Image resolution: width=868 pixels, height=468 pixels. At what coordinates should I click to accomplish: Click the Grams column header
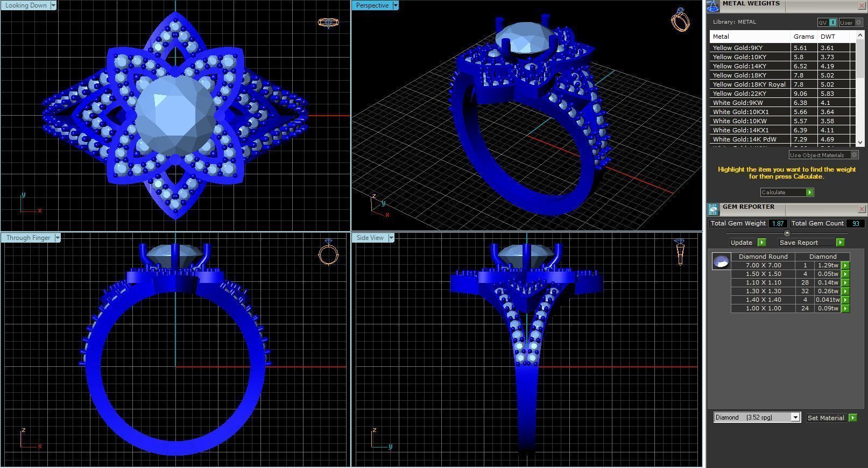tap(804, 37)
